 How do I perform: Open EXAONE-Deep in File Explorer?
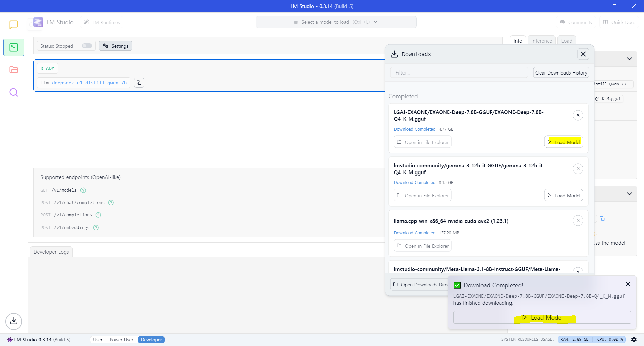tap(423, 142)
